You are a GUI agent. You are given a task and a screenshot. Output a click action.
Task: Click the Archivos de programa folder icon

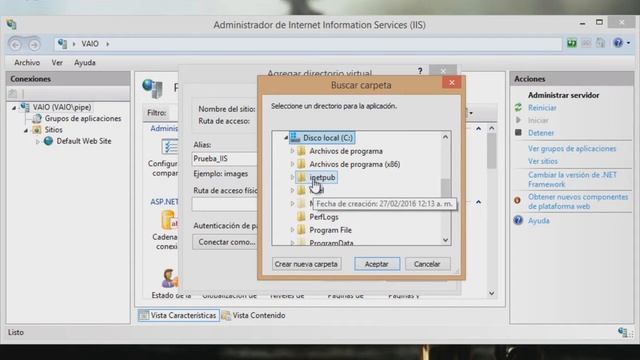click(x=301, y=151)
